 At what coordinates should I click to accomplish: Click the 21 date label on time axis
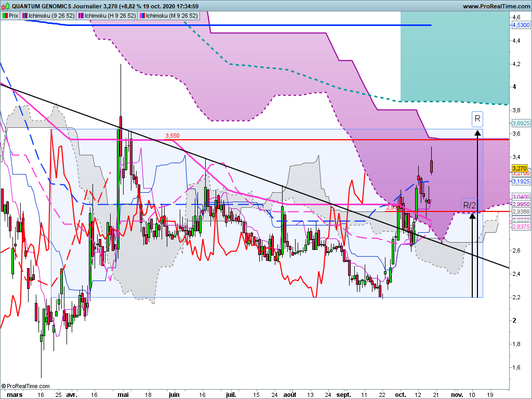tap(436, 395)
